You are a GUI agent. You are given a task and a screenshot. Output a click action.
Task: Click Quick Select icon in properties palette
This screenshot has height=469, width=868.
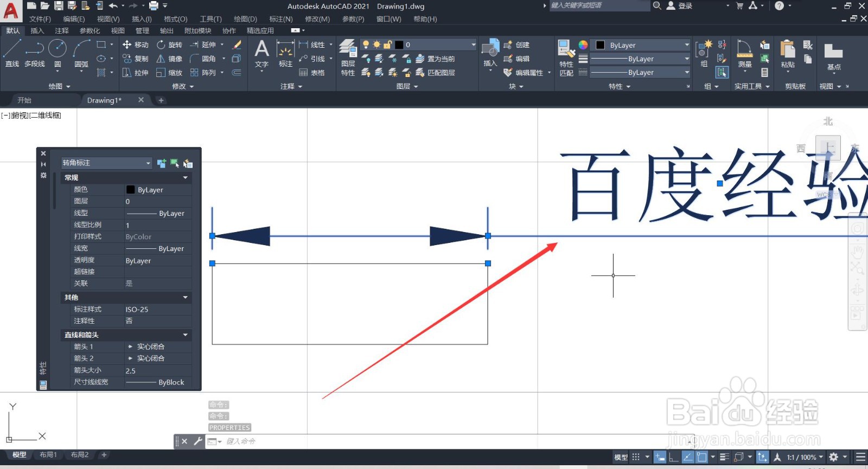coord(188,163)
